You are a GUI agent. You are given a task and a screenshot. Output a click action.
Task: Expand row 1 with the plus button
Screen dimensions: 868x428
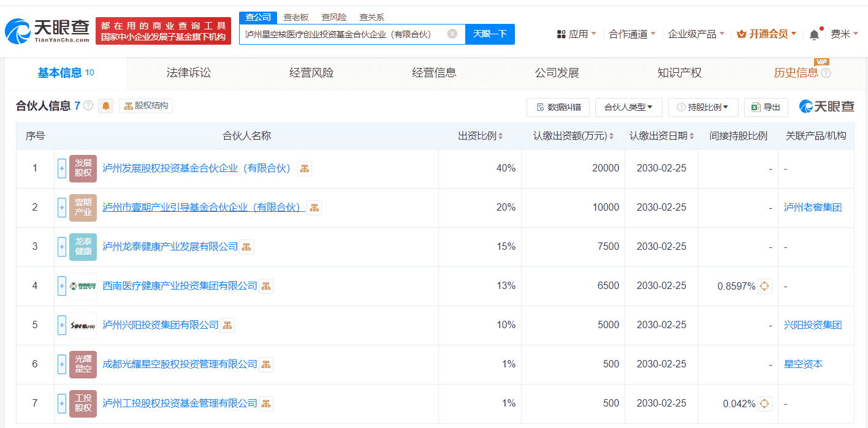point(62,168)
